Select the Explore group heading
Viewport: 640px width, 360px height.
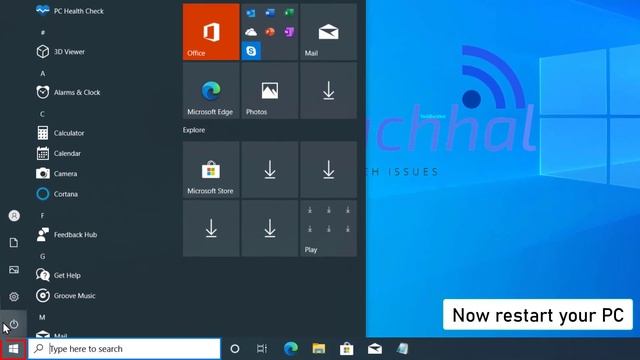194,130
